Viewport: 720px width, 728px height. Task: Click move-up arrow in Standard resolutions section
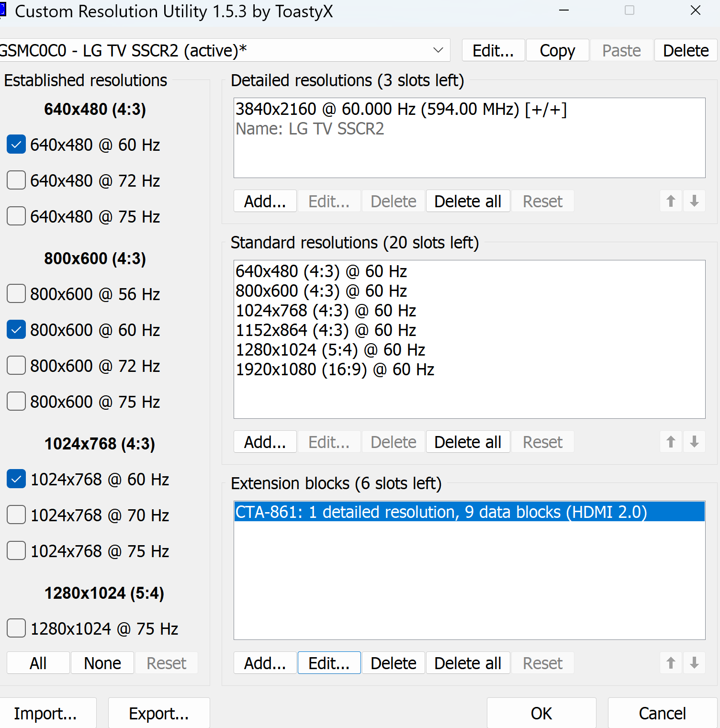671,442
